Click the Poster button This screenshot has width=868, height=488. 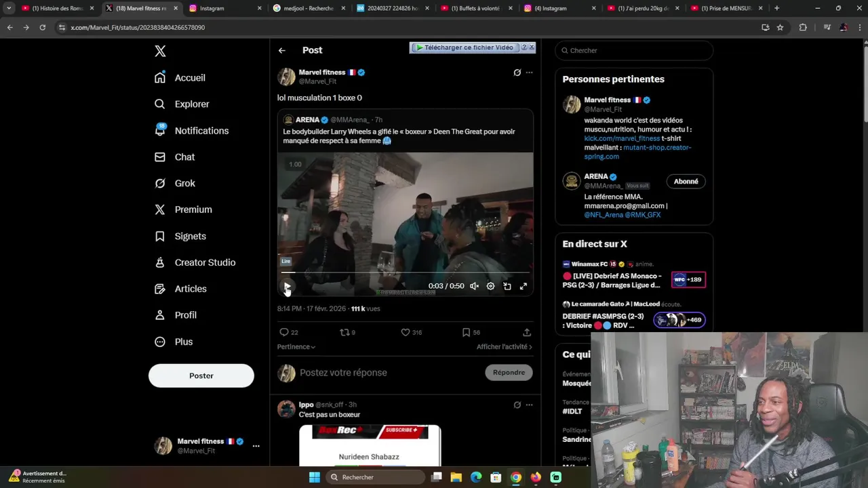(201, 375)
